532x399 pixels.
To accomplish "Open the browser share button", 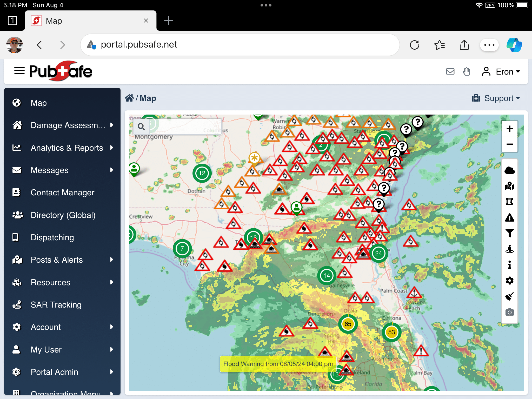I will point(464,45).
